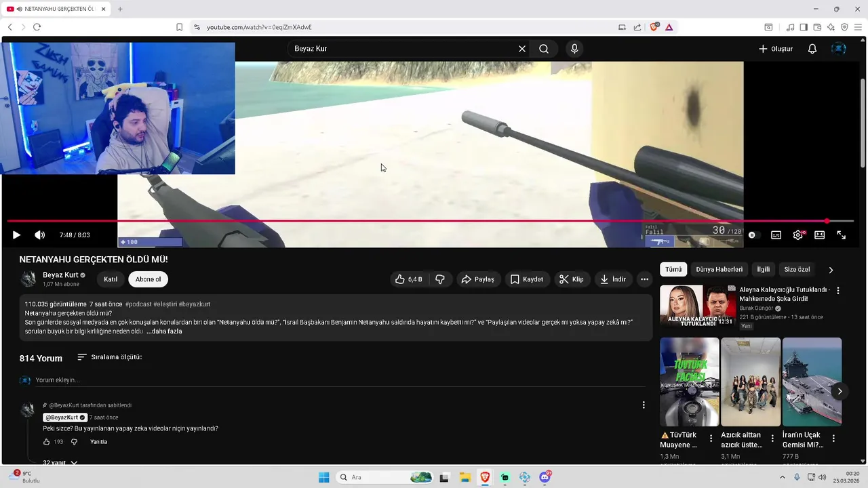868x488 pixels.
Task: Create a clip with Klip button
Action: [x=572, y=279]
